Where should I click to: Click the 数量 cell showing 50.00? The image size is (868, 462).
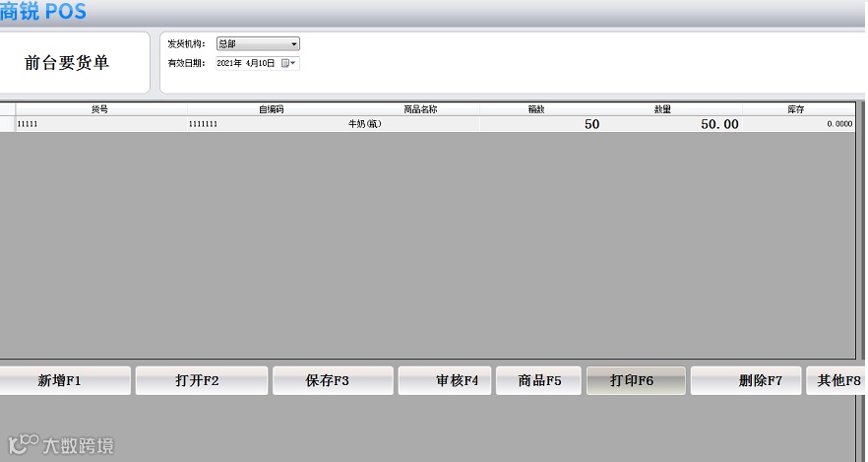[x=671, y=123]
